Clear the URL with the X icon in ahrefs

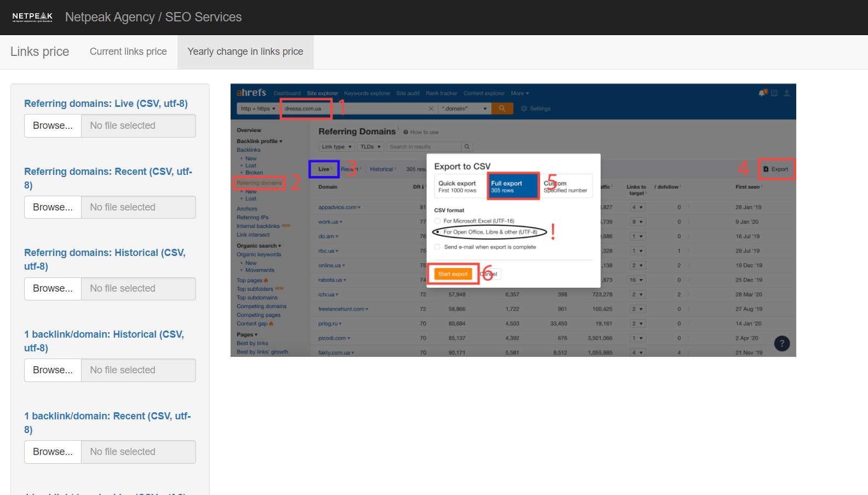click(x=431, y=109)
